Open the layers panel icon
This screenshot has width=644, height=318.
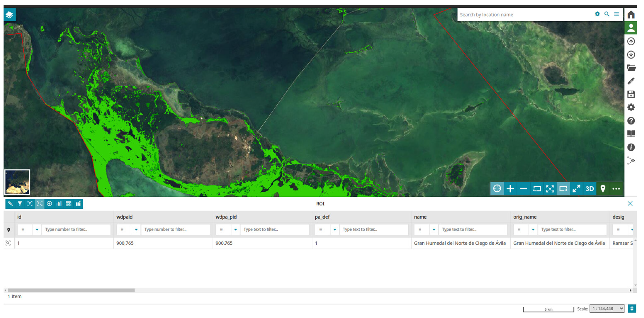point(10,15)
